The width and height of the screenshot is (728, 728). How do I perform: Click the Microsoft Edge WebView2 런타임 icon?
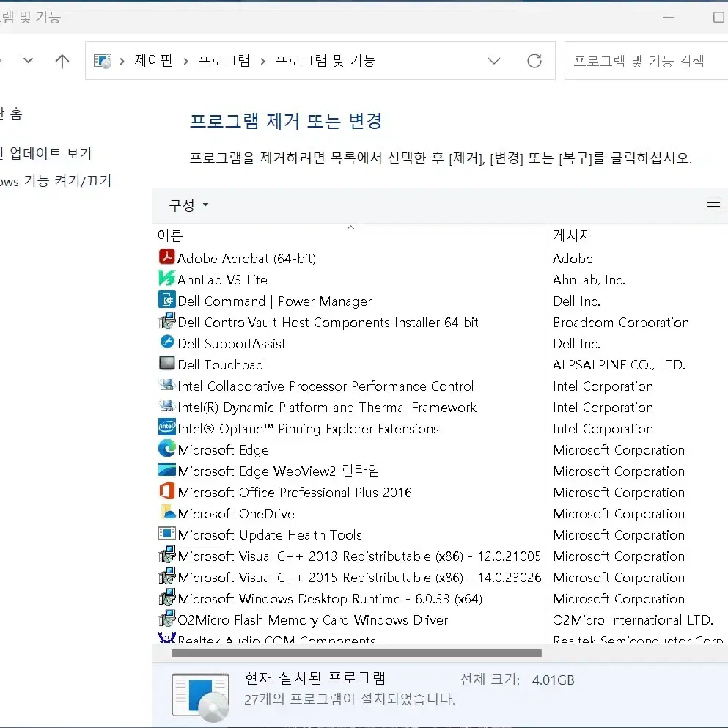166,469
